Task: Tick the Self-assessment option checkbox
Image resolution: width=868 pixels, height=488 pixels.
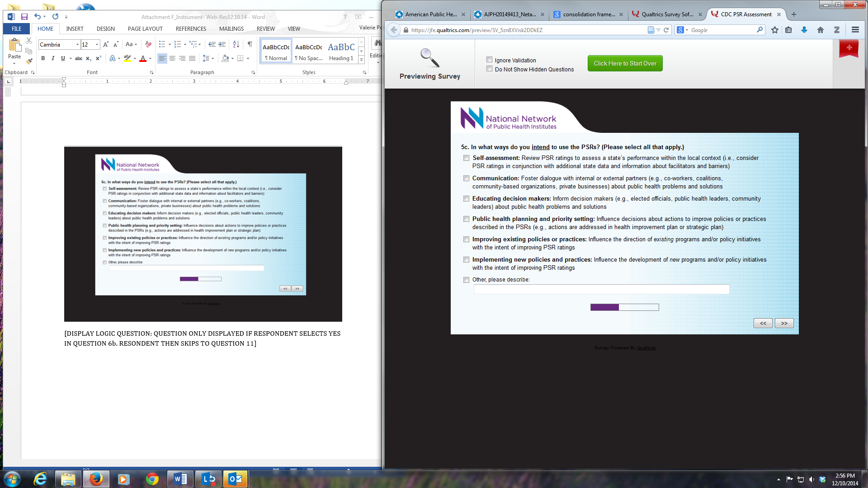Action: coord(466,158)
